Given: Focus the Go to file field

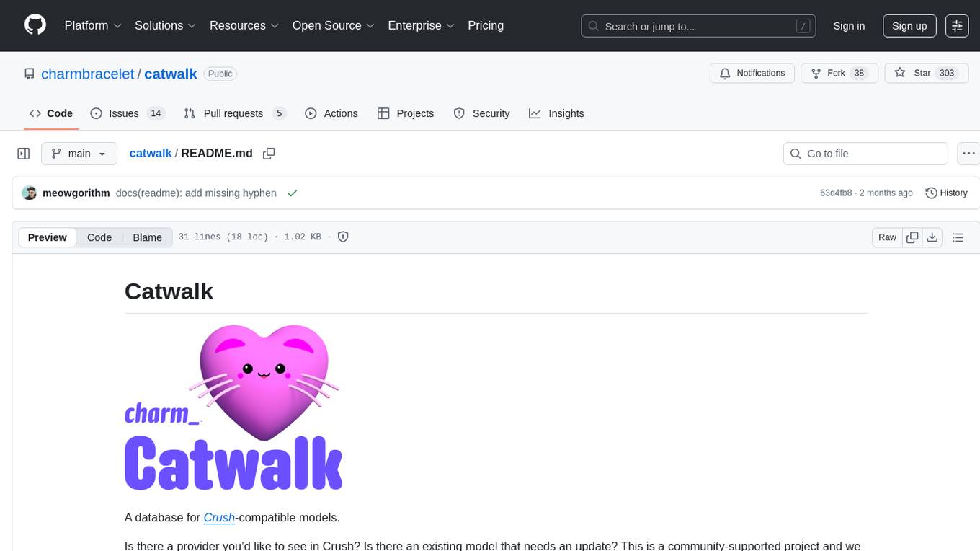Looking at the screenshot, I should click(x=865, y=154).
